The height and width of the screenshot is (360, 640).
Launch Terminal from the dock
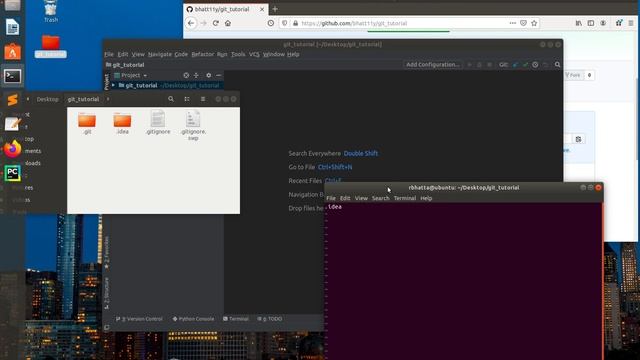tap(12, 76)
